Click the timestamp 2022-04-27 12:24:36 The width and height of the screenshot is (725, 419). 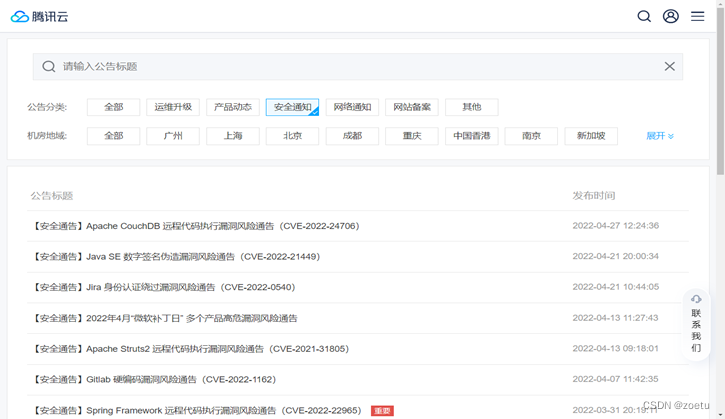click(x=615, y=226)
